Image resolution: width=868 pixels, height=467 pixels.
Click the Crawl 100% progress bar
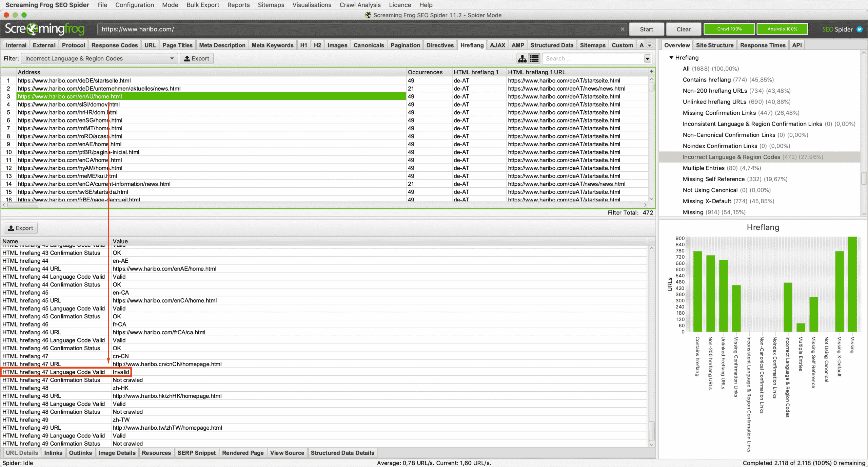pyautogui.click(x=729, y=29)
